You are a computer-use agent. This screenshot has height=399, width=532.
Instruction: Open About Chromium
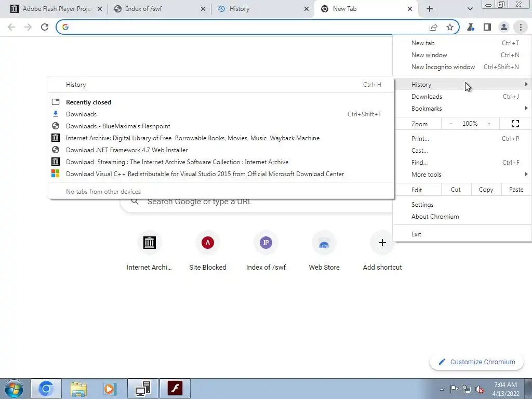coord(462,217)
